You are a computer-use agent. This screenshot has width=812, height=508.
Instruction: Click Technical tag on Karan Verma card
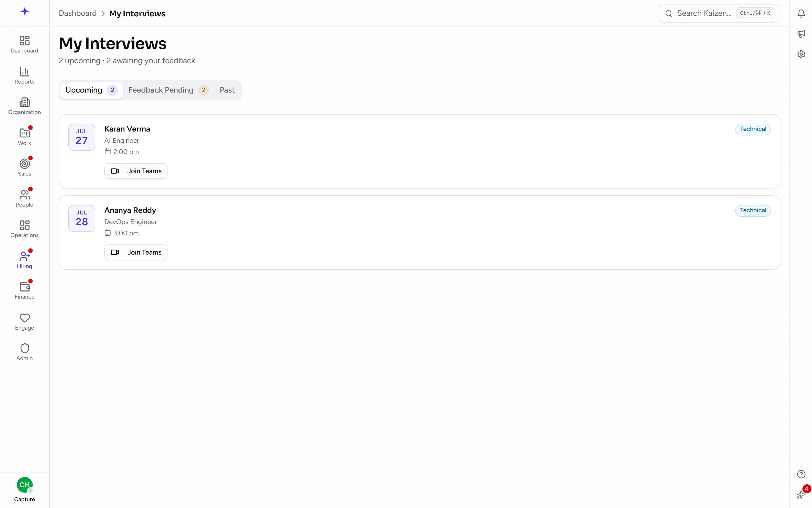click(753, 129)
